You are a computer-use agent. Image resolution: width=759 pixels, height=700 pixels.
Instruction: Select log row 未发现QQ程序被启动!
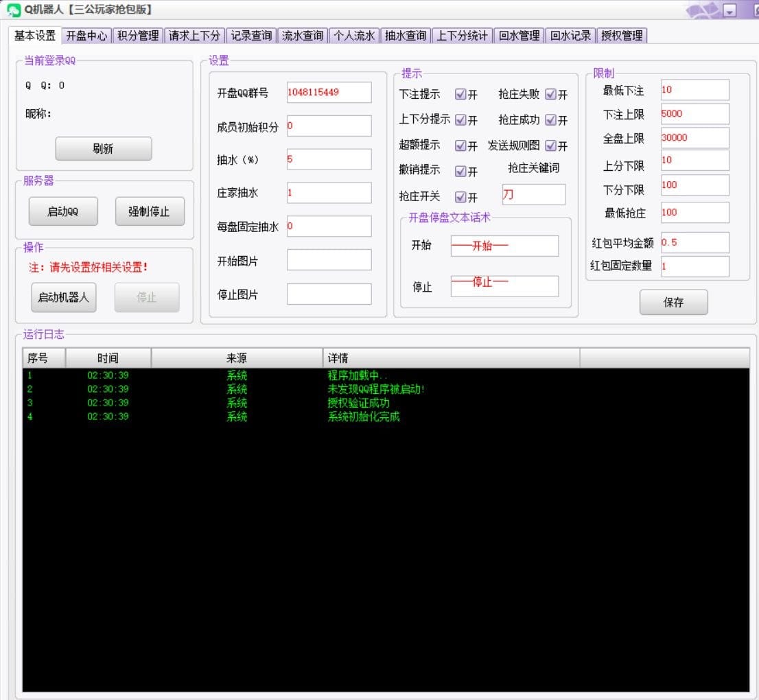point(386,389)
